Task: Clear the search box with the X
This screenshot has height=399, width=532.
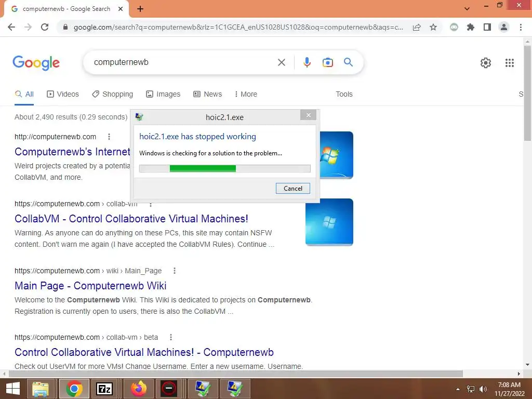Action: pos(281,62)
